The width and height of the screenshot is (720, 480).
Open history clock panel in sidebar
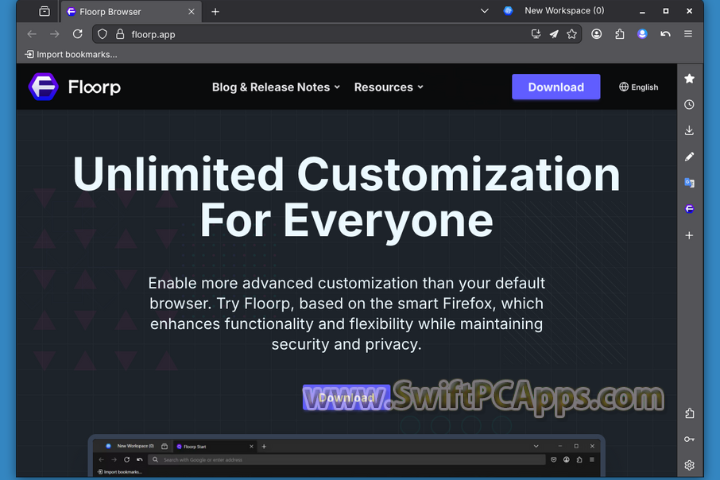[689, 105]
